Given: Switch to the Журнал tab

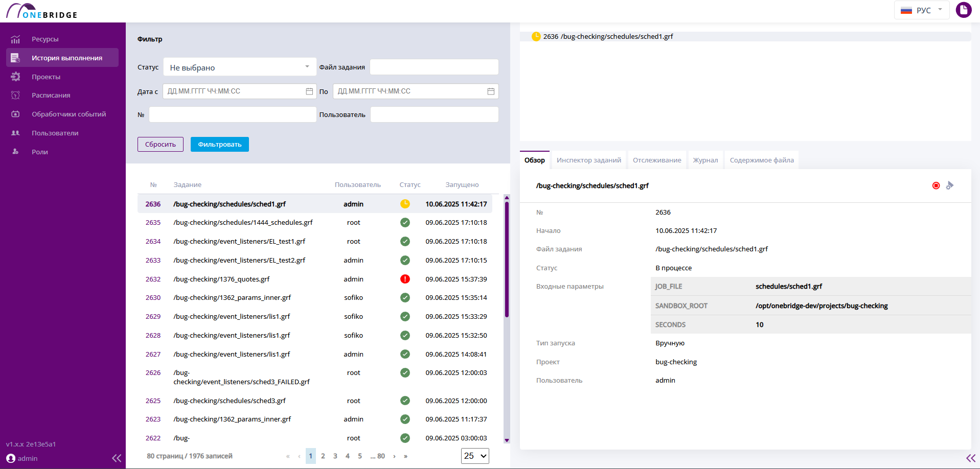Looking at the screenshot, I should click(x=705, y=160).
